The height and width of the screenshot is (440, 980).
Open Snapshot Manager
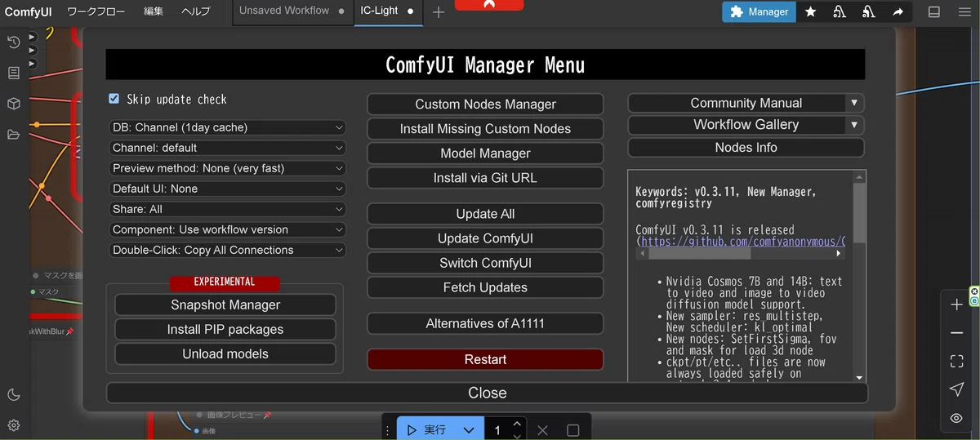[225, 305]
